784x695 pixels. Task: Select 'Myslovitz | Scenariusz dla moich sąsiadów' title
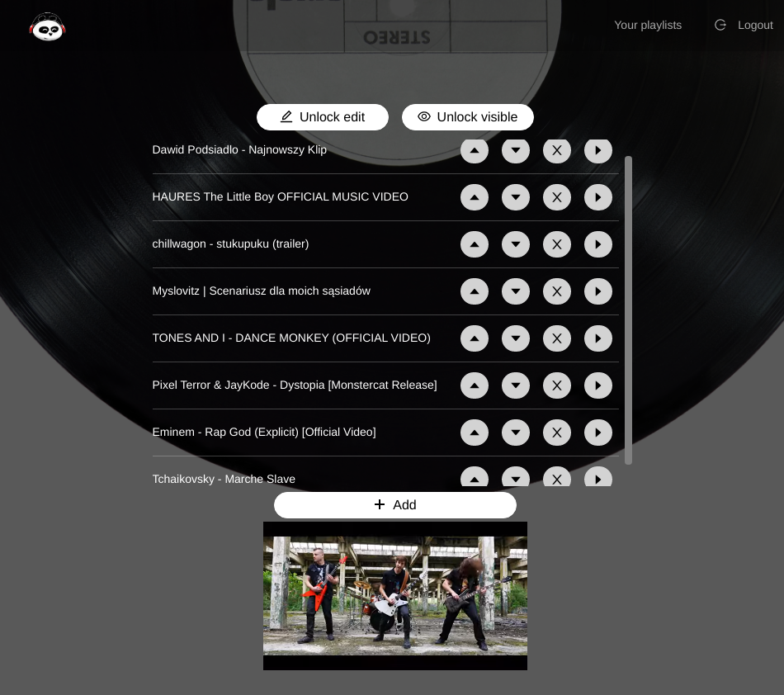tap(261, 291)
